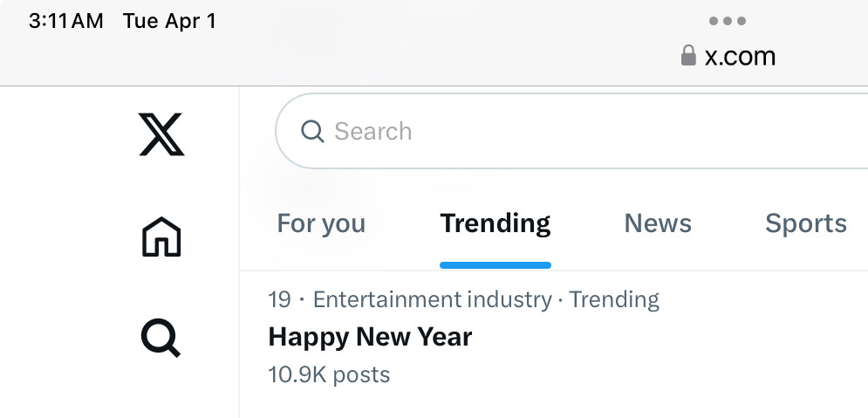Image resolution: width=868 pixels, height=418 pixels.
Task: Click the X logo in the sidebar
Action: [x=161, y=137]
